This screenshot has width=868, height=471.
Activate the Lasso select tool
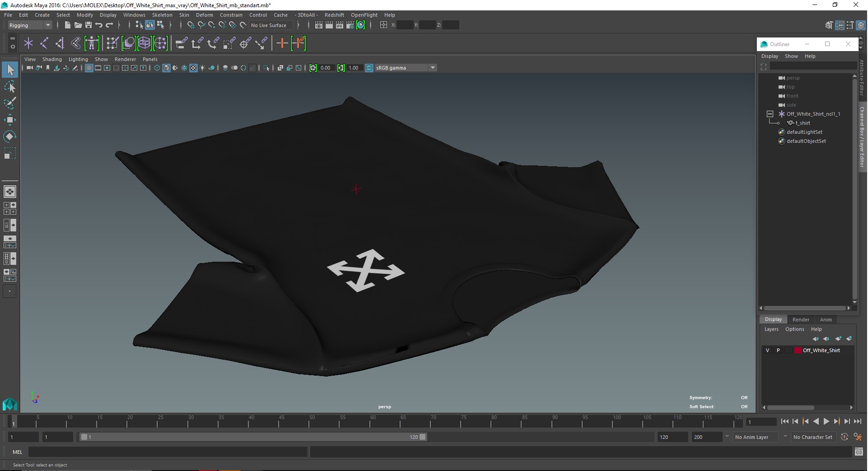10,86
